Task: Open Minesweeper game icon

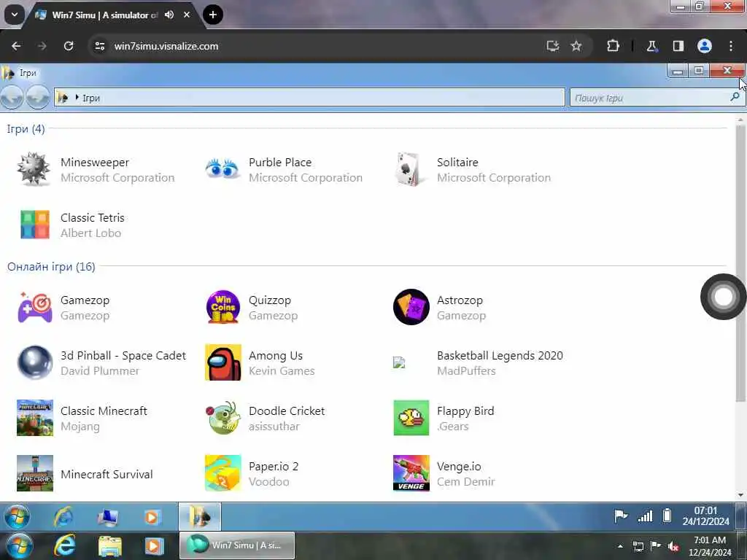Action: click(x=34, y=169)
